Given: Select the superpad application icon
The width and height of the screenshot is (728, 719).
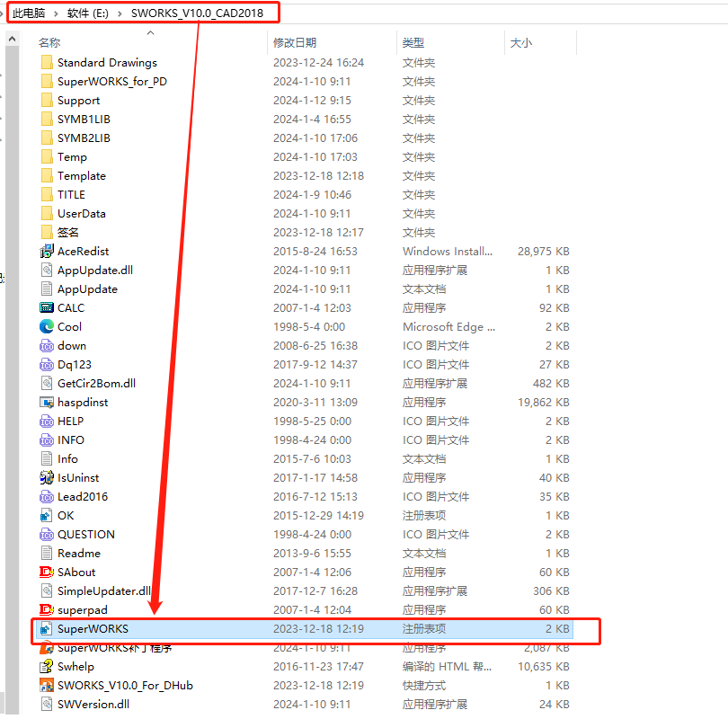Looking at the screenshot, I should click(47, 609).
